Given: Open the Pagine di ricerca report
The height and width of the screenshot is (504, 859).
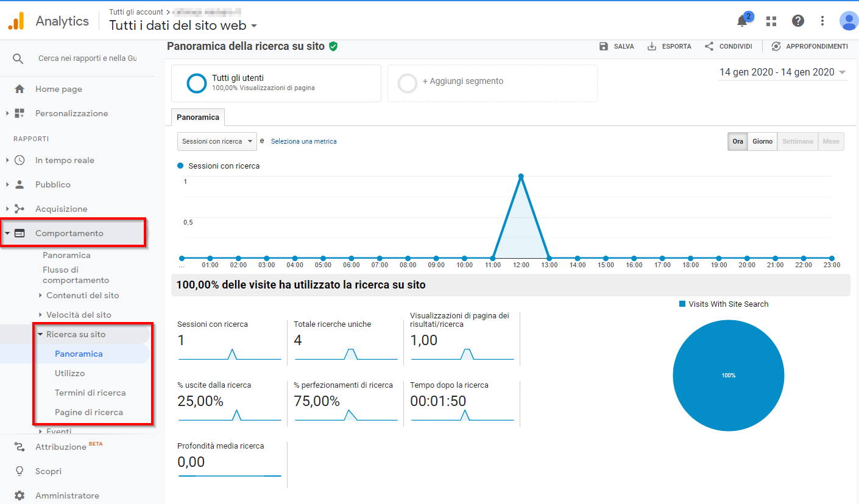Looking at the screenshot, I should coord(89,412).
